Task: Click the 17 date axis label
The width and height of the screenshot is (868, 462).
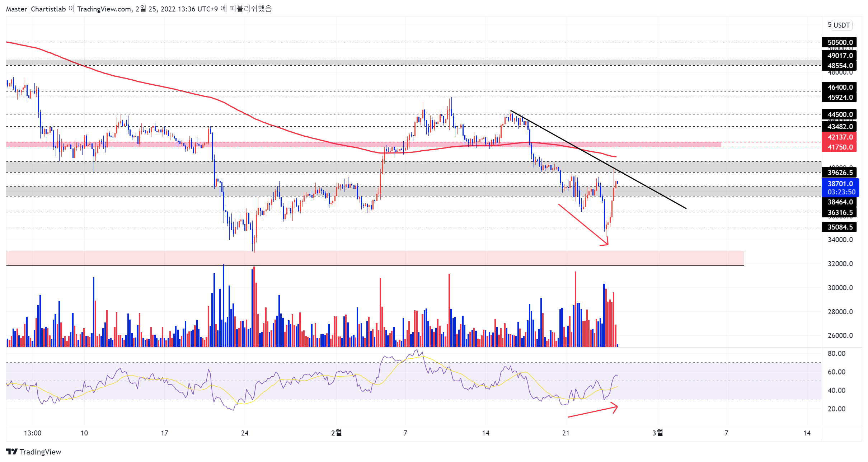Action: point(164,433)
